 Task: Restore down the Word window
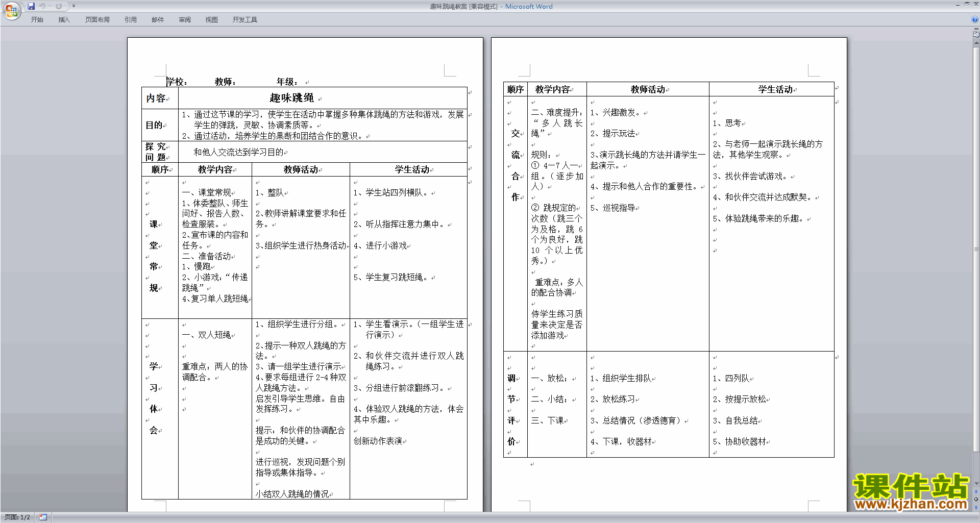tap(967, 4)
